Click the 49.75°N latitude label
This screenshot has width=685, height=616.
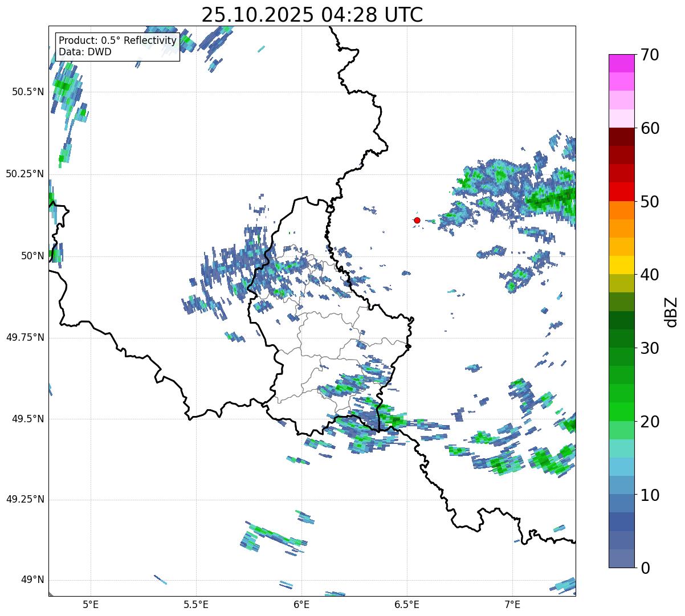[25, 337]
